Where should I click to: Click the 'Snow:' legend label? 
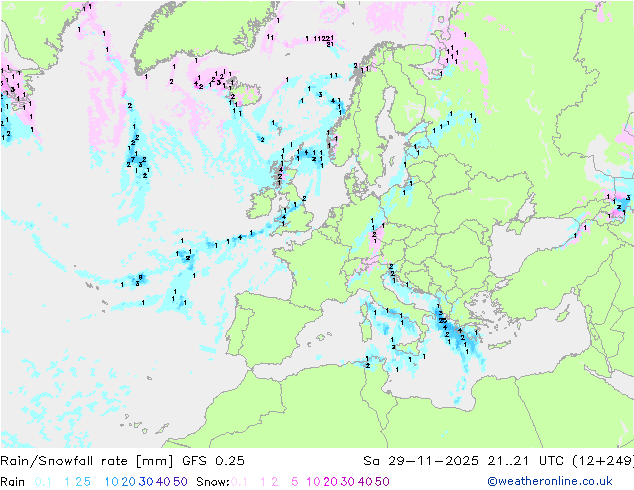coord(213,482)
